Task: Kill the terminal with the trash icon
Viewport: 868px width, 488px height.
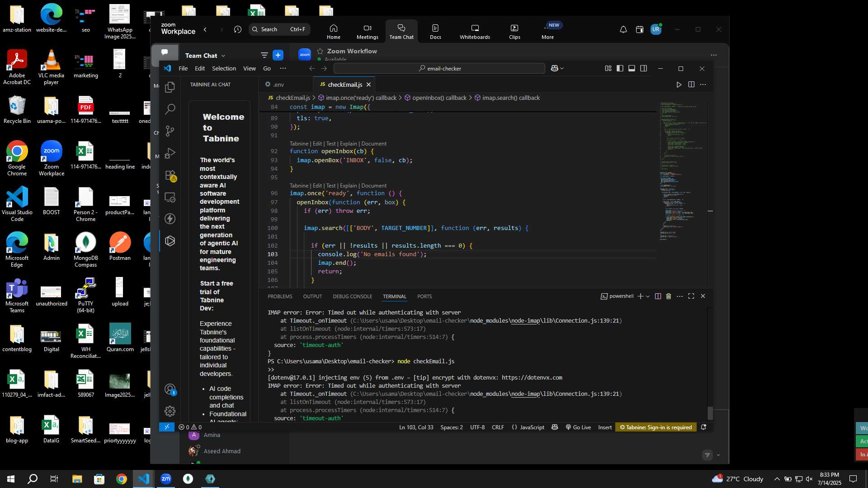Action: (669, 296)
